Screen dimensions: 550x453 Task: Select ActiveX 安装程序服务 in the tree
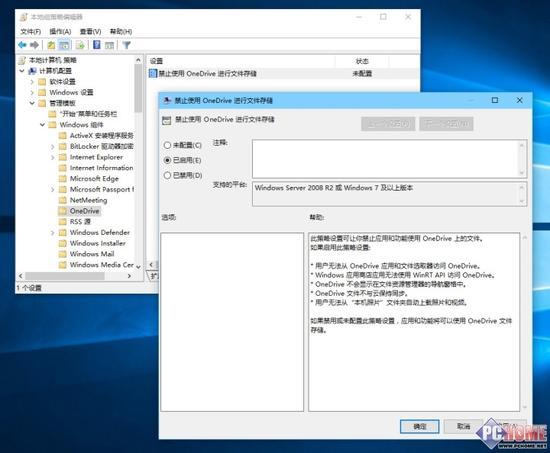[x=101, y=135]
